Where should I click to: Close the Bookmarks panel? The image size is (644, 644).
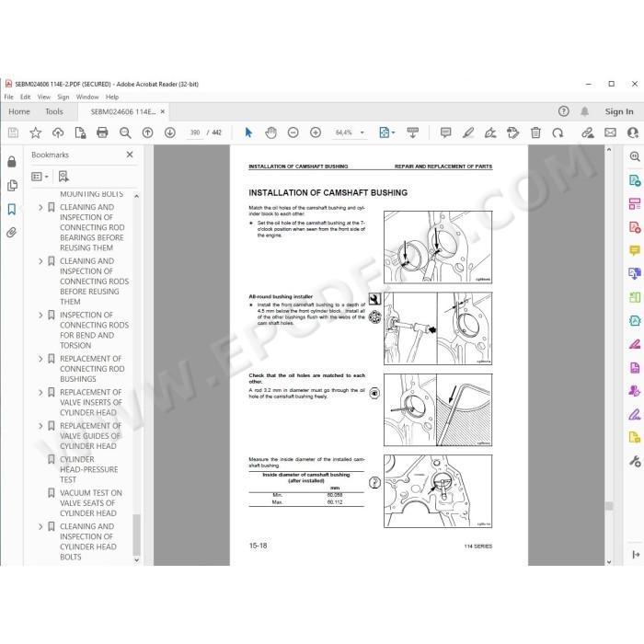pyautogui.click(x=130, y=155)
